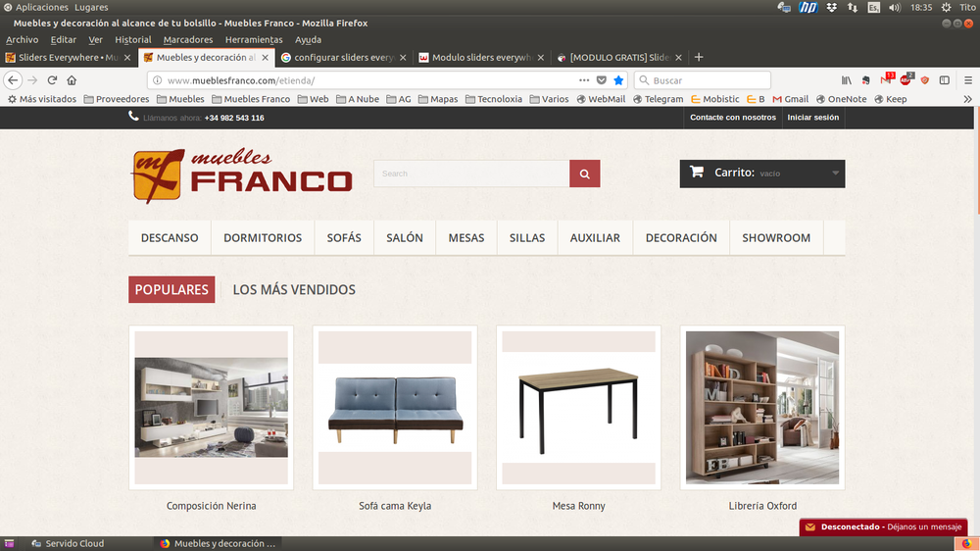980x551 pixels.
Task: Save page to Pocket icon
Action: (x=602, y=80)
